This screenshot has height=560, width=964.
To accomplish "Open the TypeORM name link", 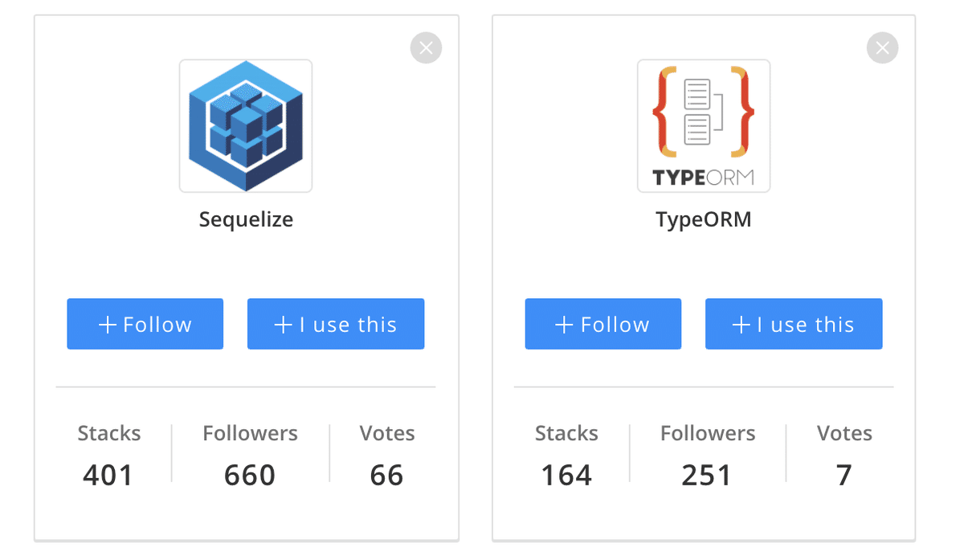I will (x=704, y=219).
